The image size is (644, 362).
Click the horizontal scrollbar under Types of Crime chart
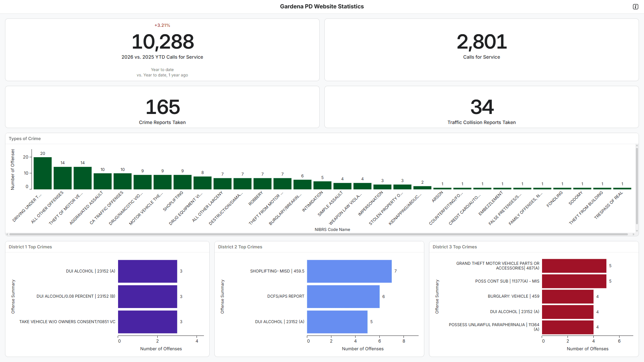319,234
